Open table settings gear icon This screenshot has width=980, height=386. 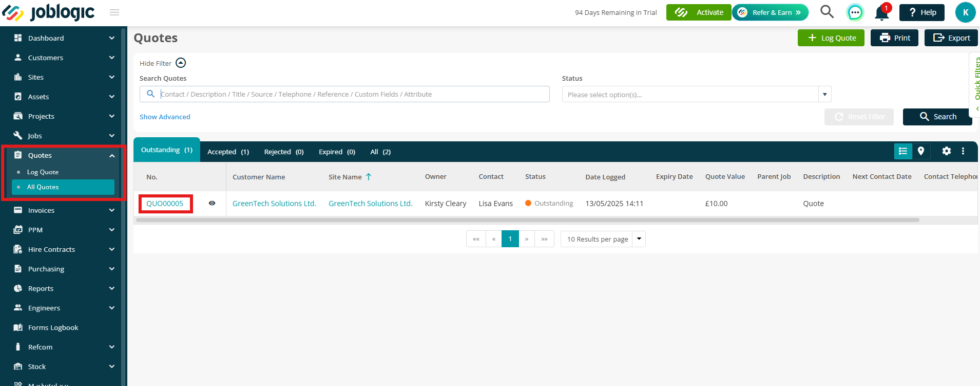coord(947,151)
